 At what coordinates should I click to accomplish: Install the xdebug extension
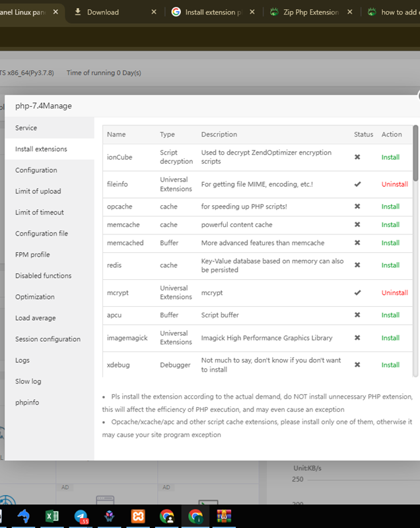point(390,365)
